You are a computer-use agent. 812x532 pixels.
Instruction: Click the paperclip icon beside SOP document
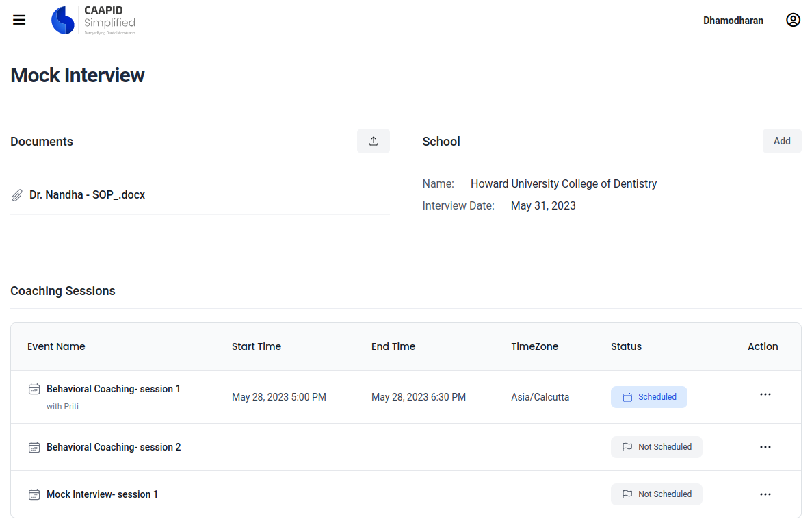click(17, 195)
